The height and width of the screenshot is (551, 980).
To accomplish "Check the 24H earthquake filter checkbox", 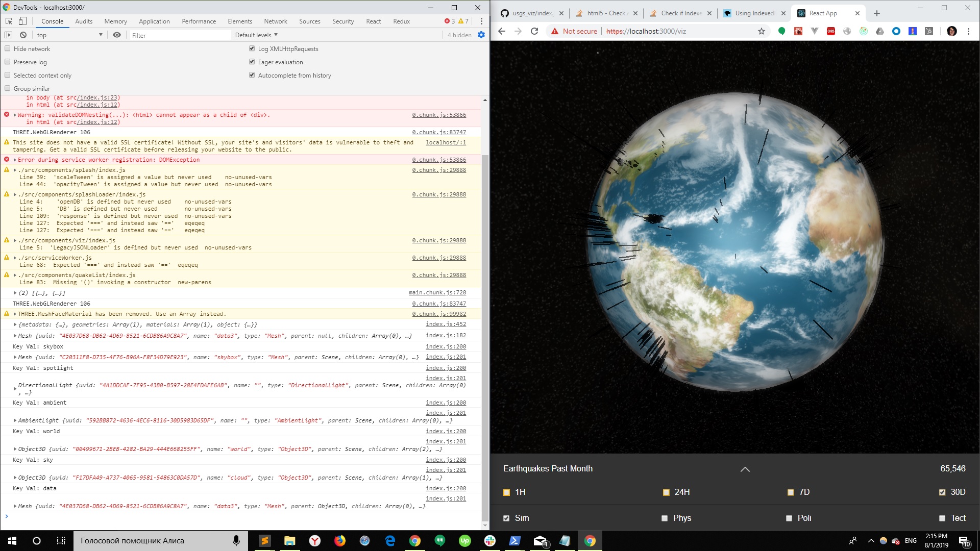I will (666, 492).
